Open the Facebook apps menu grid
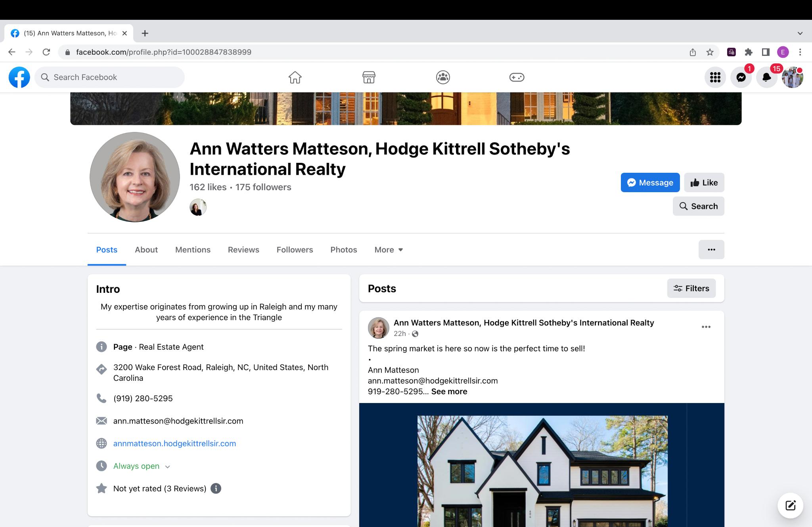 (715, 77)
